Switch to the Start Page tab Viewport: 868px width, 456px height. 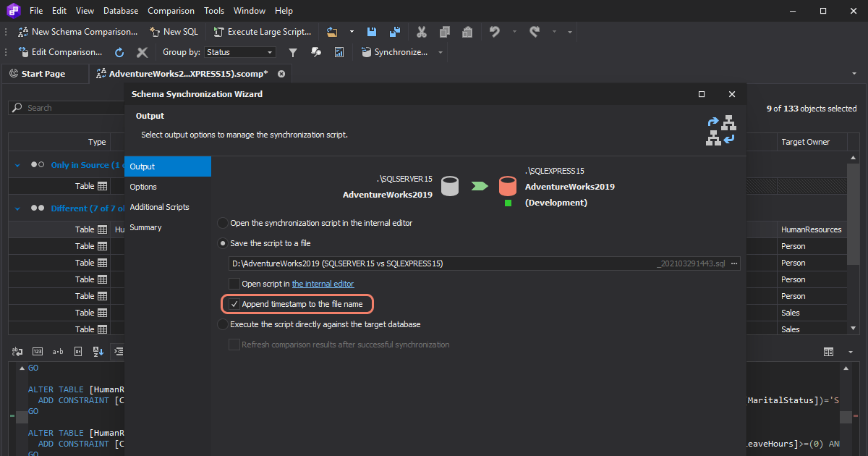click(43, 74)
